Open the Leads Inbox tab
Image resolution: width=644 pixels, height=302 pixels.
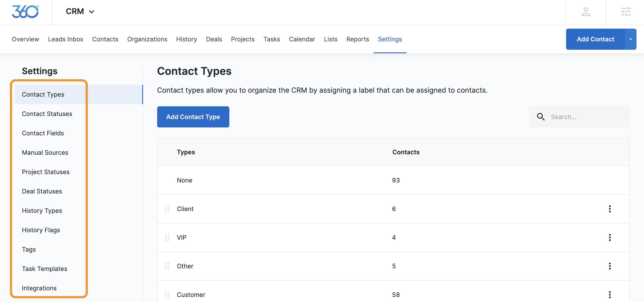(66, 39)
